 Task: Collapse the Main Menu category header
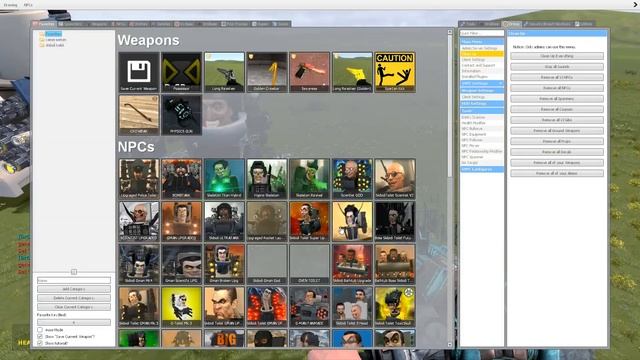[482, 42]
